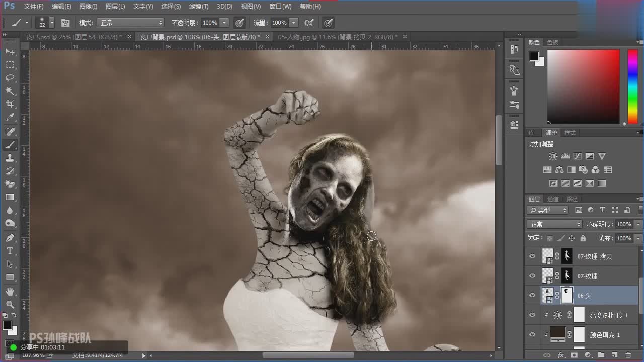Image resolution: width=644 pixels, height=362 pixels.
Task: Toggle pressure for opacity button
Action: 240,23
